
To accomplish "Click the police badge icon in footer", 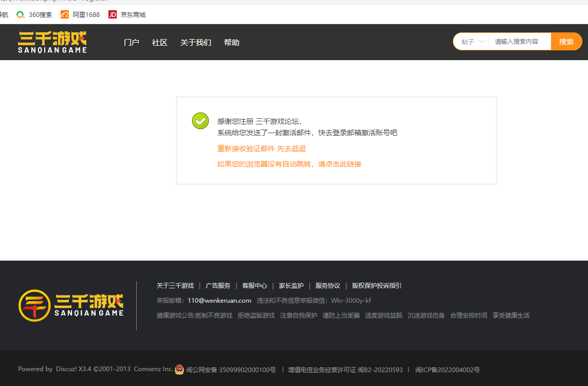I will [x=179, y=370].
